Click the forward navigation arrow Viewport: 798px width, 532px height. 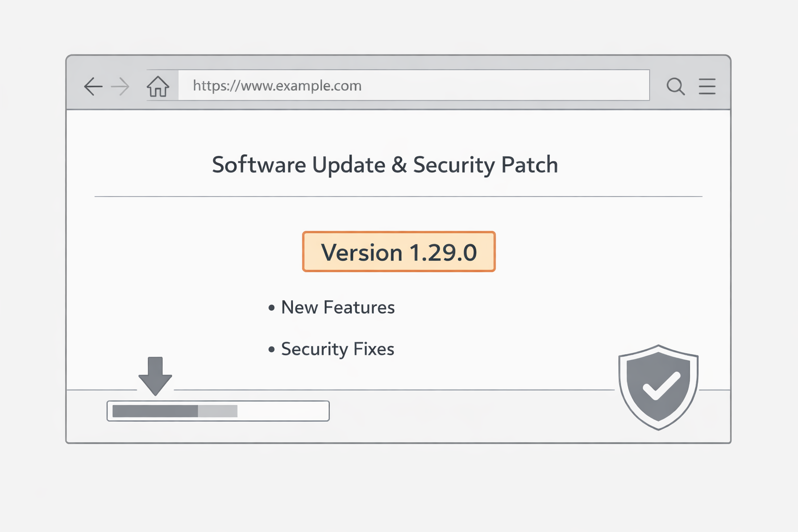click(x=121, y=86)
